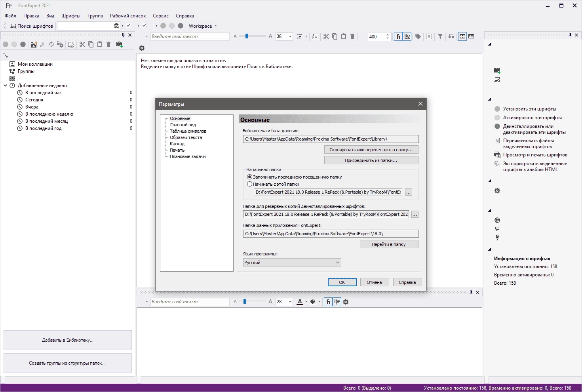Click the trash icon in left panel toolbar
Viewport: 582px width, 392px height.
point(108,44)
